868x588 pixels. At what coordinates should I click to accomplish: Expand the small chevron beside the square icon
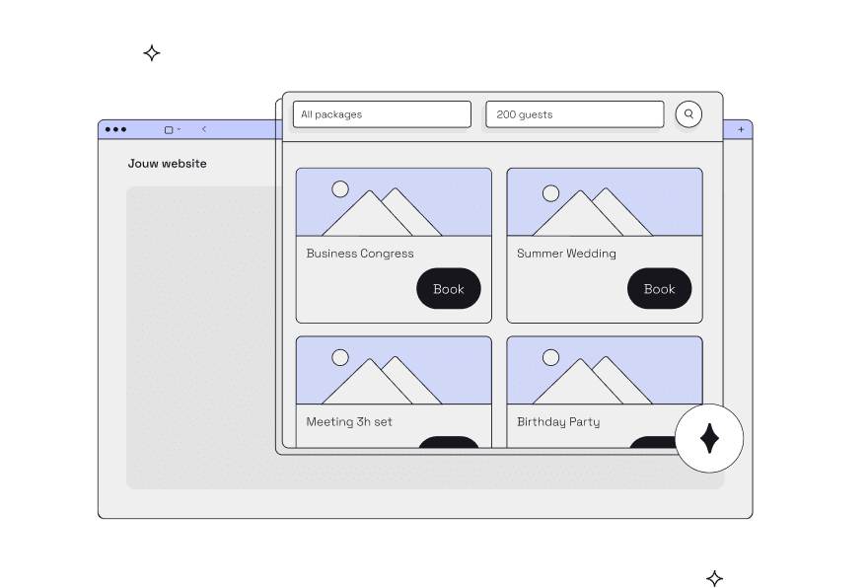click(x=179, y=129)
